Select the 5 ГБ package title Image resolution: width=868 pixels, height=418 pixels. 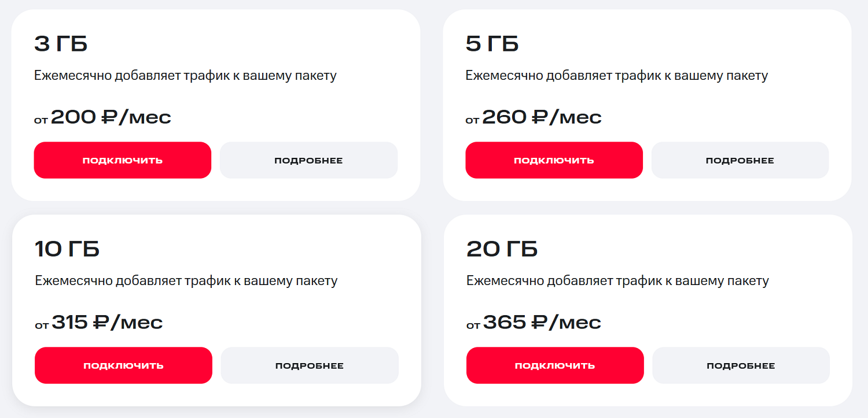[492, 43]
